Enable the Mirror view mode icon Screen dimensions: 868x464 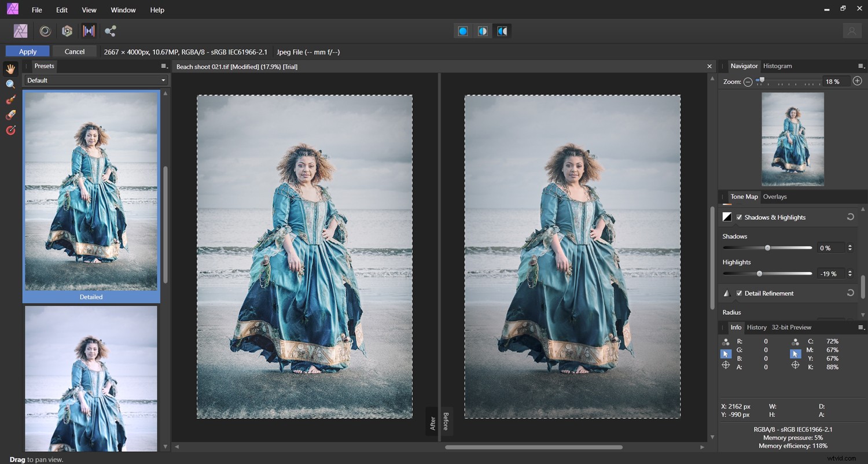pyautogui.click(x=502, y=31)
